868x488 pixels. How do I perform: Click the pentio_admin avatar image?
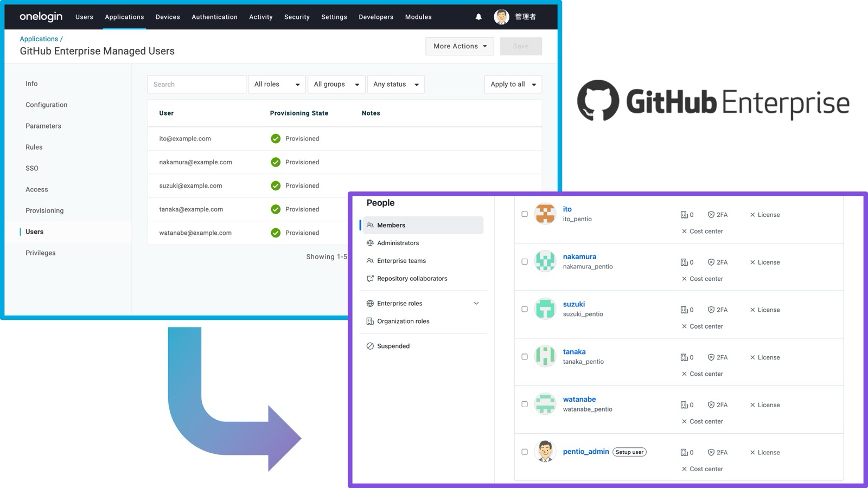(x=545, y=451)
